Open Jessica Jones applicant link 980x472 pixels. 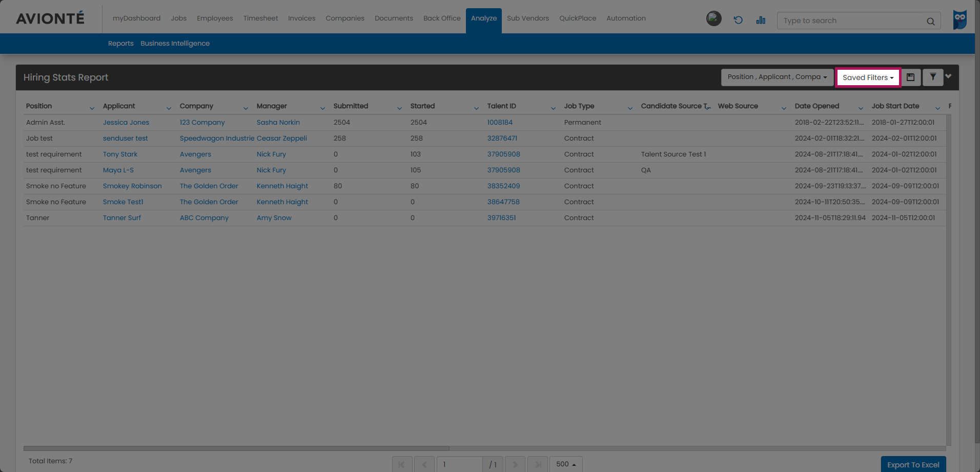tap(126, 123)
